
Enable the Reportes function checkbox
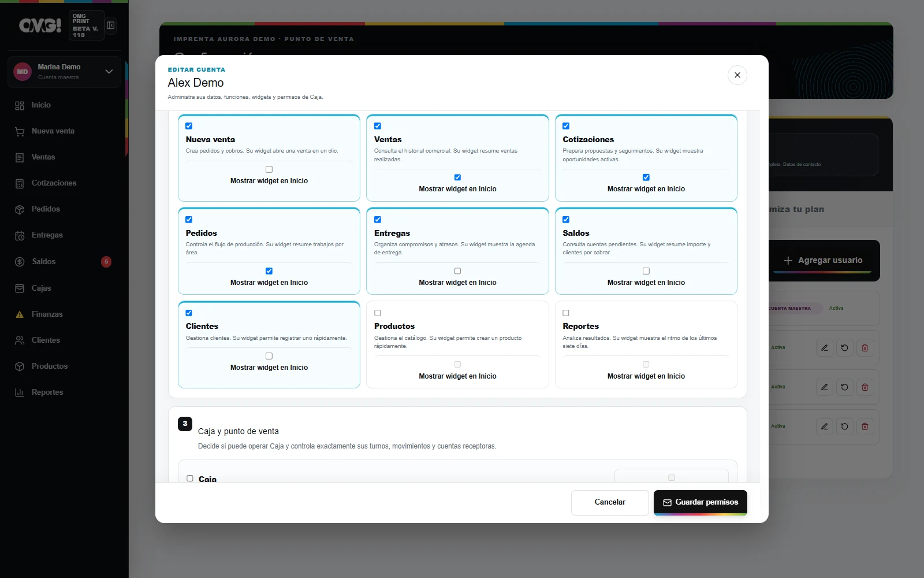click(566, 313)
